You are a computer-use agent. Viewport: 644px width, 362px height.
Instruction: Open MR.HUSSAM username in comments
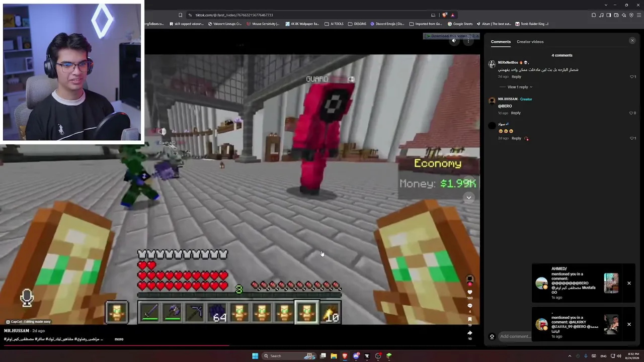tap(508, 99)
